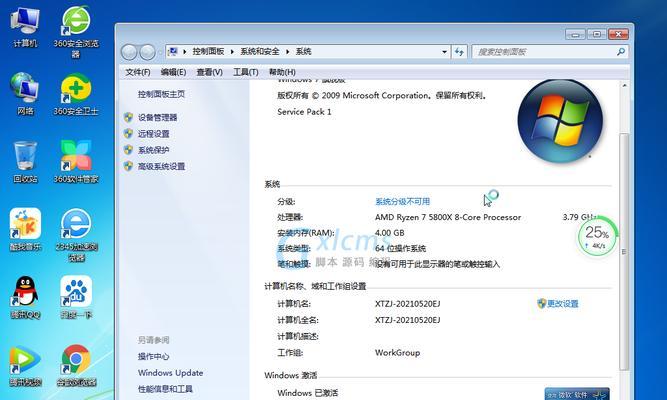The height and width of the screenshot is (400, 667).
Task: Click the vertical scrollbar thumb
Action: coord(624,251)
